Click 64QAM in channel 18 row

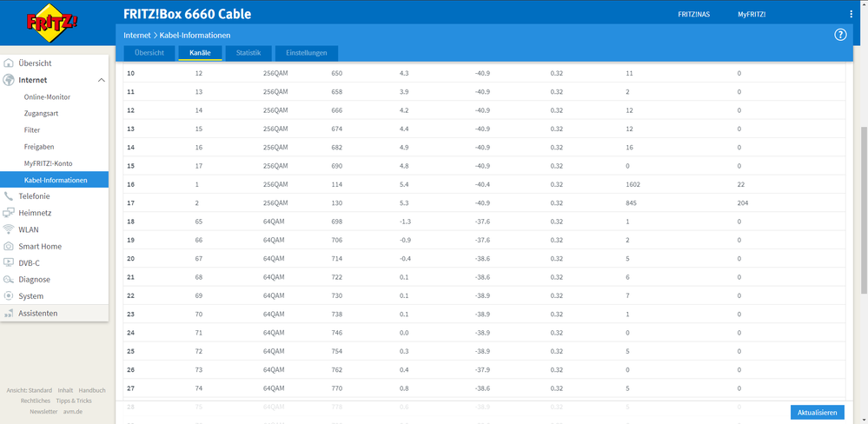274,222
